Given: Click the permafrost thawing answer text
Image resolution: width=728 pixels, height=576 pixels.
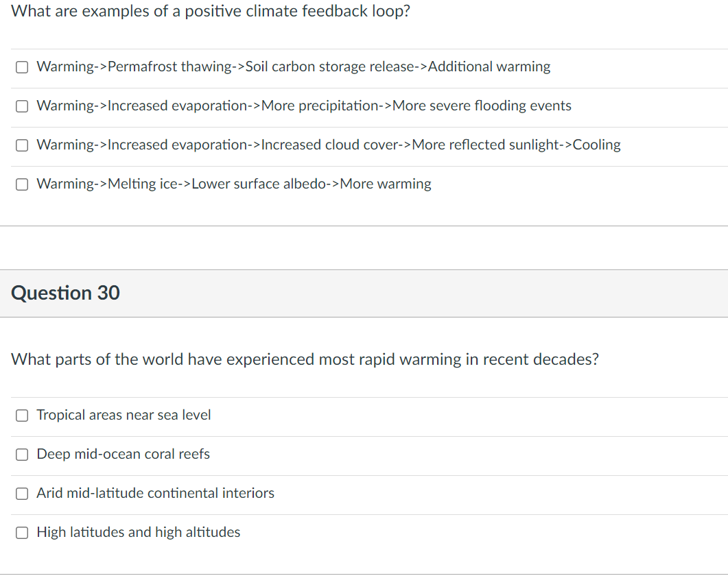Looking at the screenshot, I should pyautogui.click(x=294, y=67).
